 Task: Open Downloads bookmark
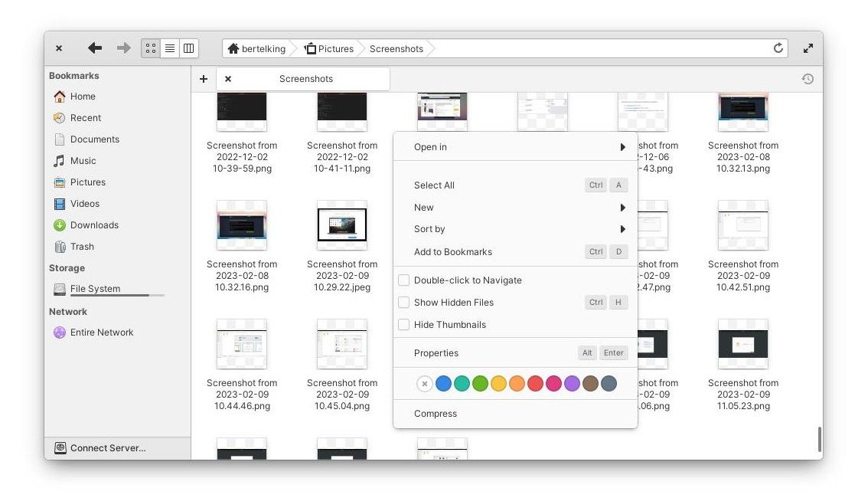point(86,225)
